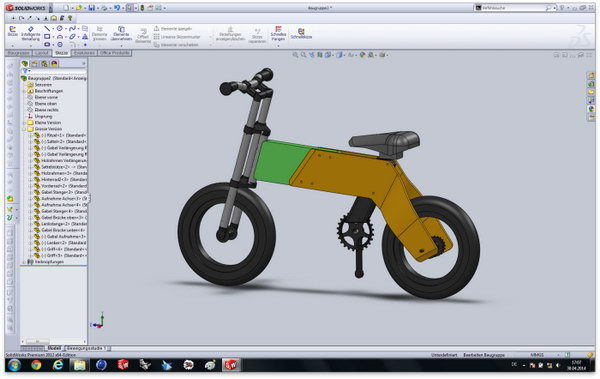The height and width of the screenshot is (379, 600).
Task: Select the Circle sketch tool
Action: coord(60,29)
